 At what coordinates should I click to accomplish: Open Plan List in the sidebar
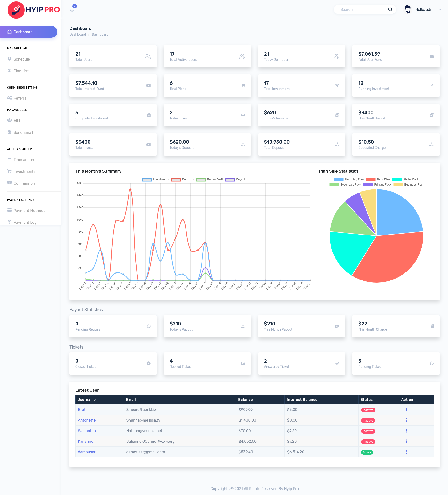point(21,71)
